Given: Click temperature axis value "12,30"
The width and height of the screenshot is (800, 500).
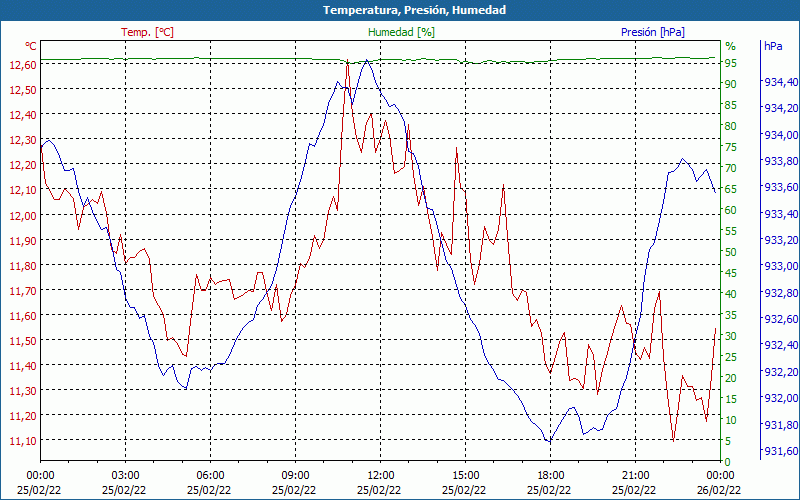Looking at the screenshot, I should [22, 139].
